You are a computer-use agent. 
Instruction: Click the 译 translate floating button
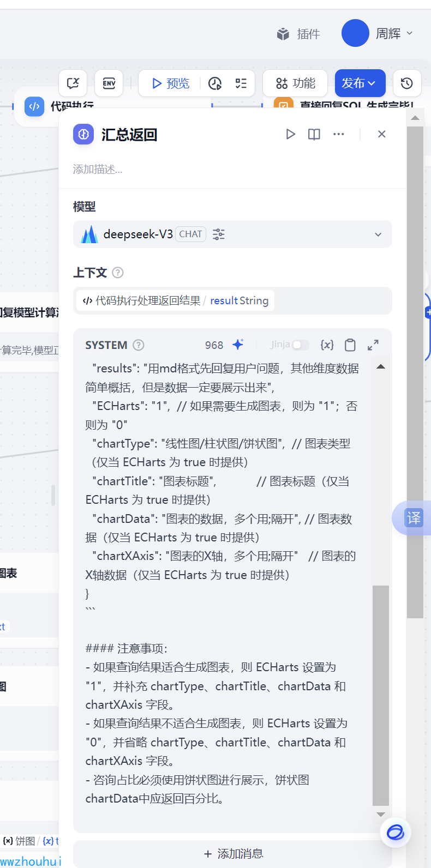click(x=414, y=518)
